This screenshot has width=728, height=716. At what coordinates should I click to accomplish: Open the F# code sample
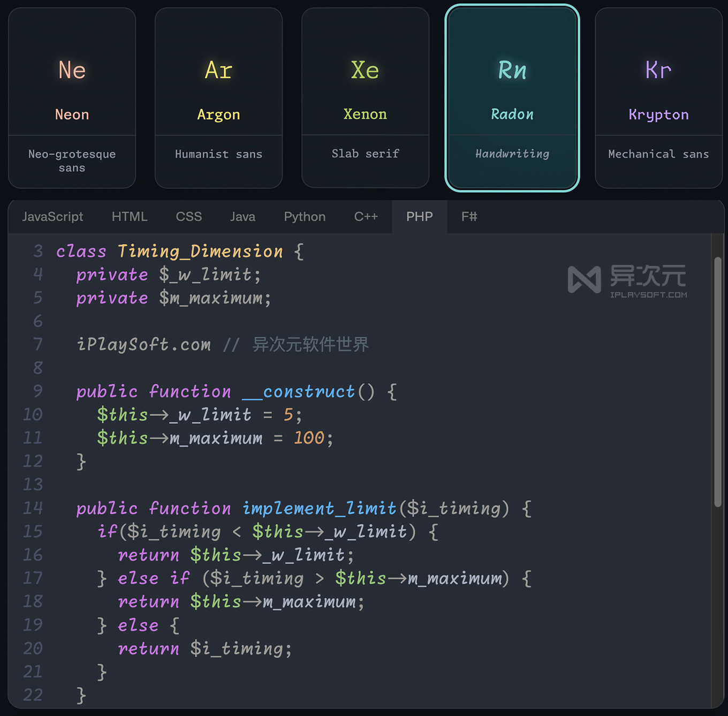pyautogui.click(x=469, y=217)
